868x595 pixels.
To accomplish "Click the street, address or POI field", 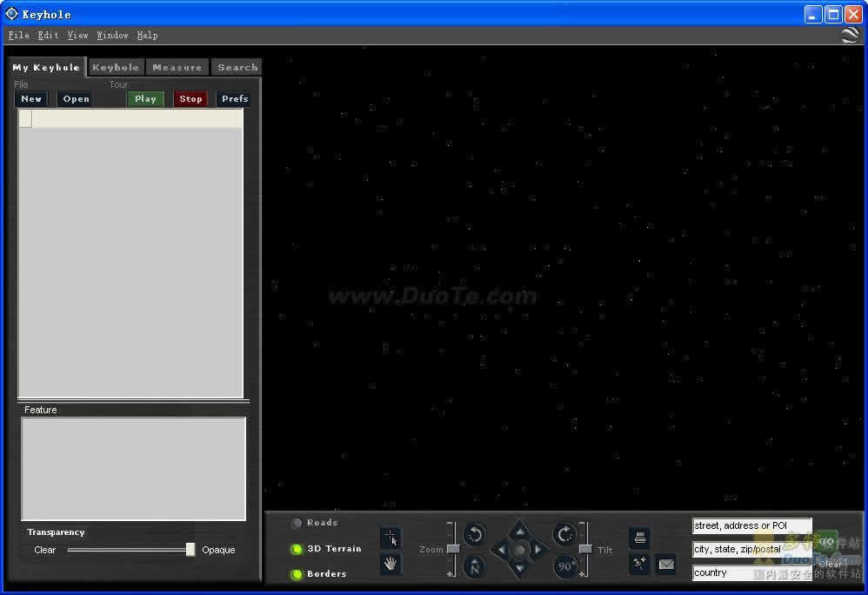I will (x=751, y=525).
